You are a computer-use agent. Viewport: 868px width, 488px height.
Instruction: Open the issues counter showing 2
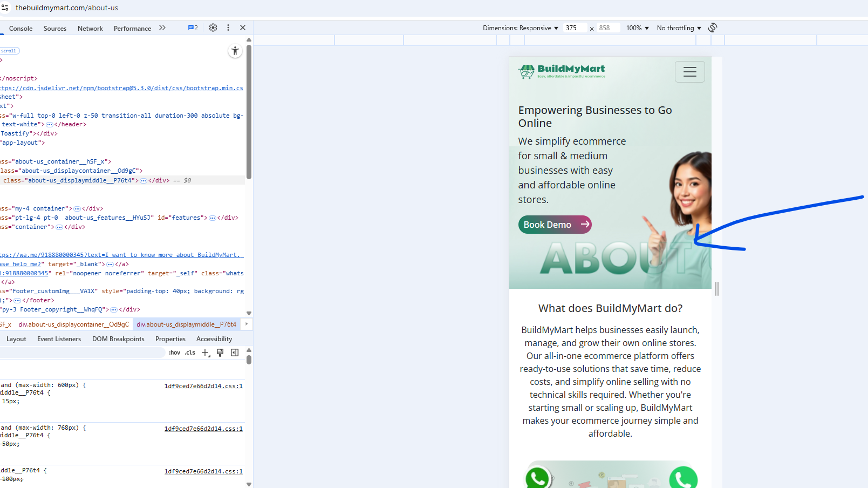(x=193, y=28)
